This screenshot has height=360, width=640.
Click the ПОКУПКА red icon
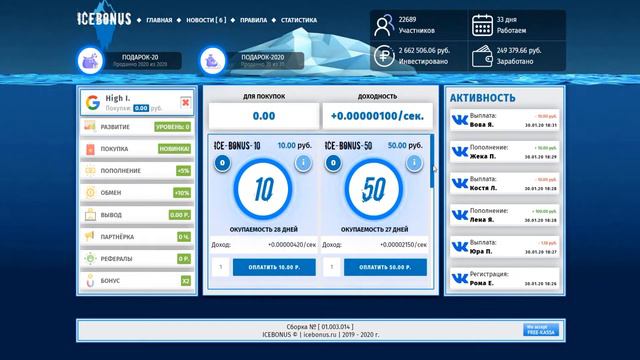pos(90,149)
